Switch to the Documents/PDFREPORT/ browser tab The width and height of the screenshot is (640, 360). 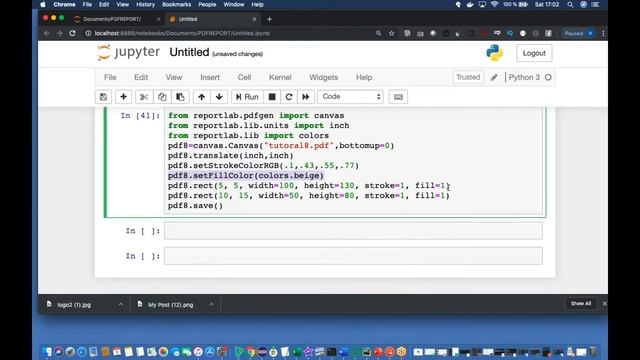112,19
